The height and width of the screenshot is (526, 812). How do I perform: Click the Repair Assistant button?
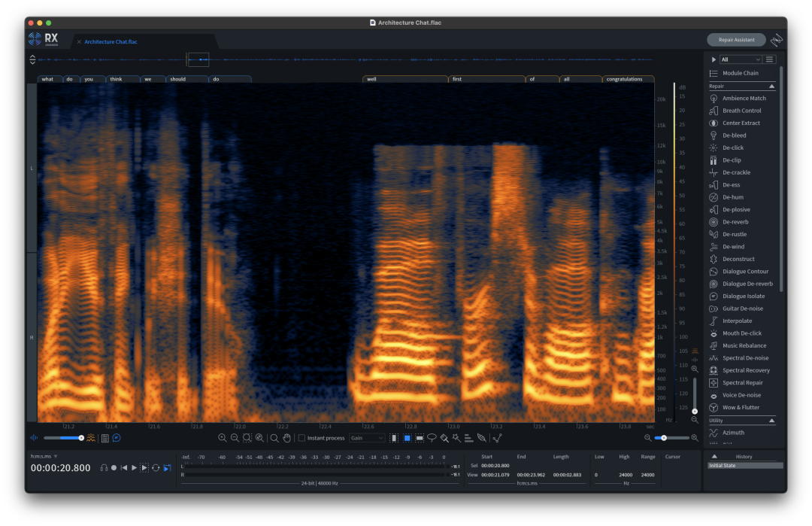[x=735, y=40]
